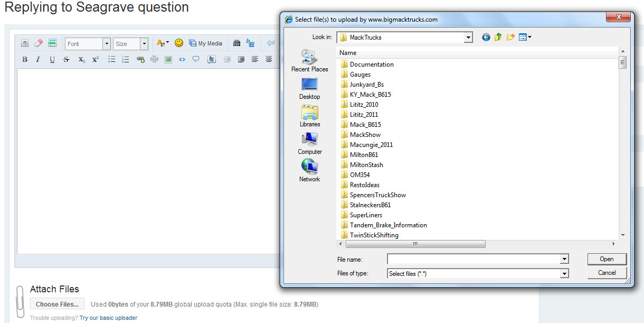The height and width of the screenshot is (323, 644).
Task: Toggle the editor source mode icon
Action: [25, 43]
